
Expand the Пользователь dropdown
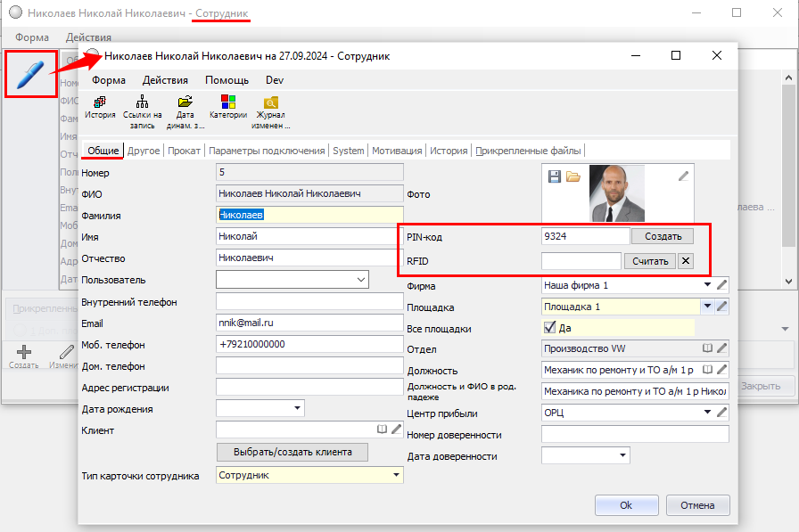pyautogui.click(x=360, y=280)
